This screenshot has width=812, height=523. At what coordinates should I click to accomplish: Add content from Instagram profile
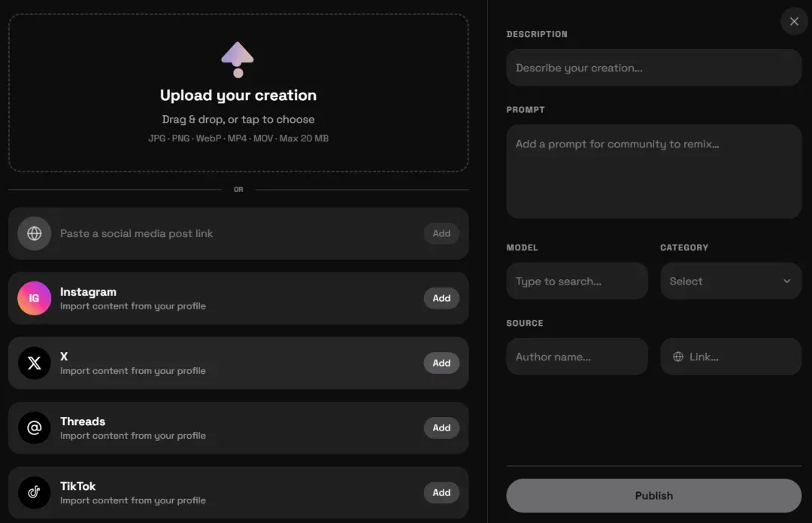441,298
